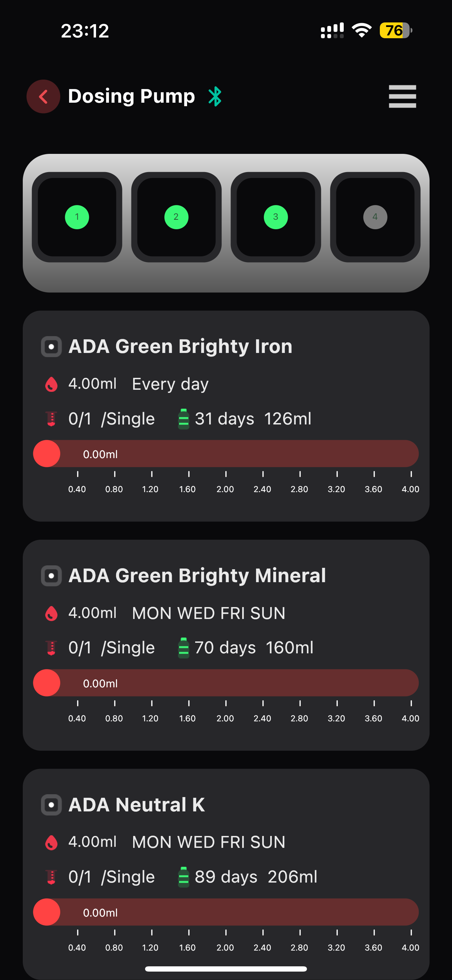Tap the pump head icon beside ADA Neutral K

coord(52,805)
